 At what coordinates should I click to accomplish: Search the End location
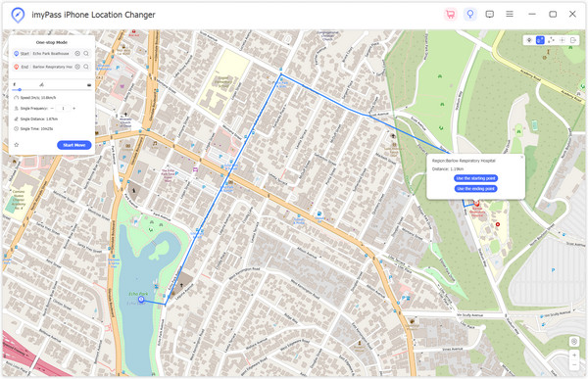[x=86, y=67]
